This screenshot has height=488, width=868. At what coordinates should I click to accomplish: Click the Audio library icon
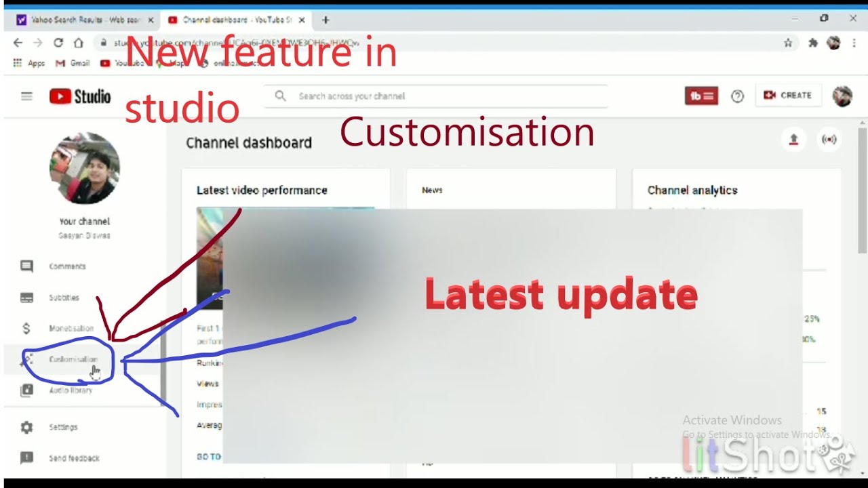[x=26, y=390]
